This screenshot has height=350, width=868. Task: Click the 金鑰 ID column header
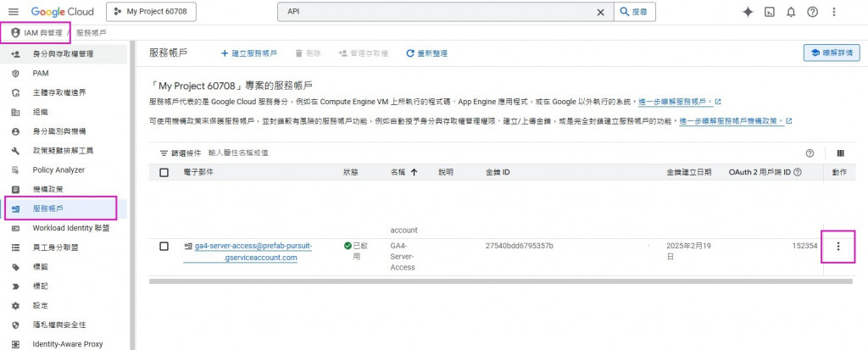coord(498,172)
